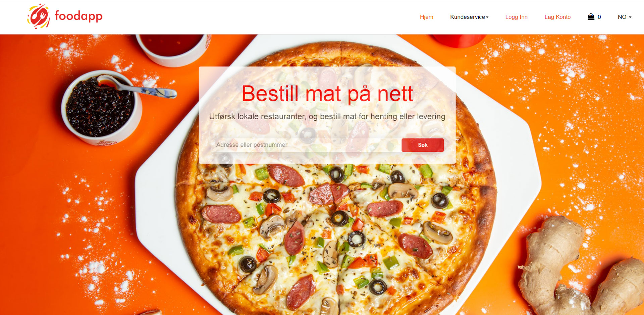This screenshot has height=315, width=644.
Task: Click the foodapp circular fork logo icon
Action: 39,16
